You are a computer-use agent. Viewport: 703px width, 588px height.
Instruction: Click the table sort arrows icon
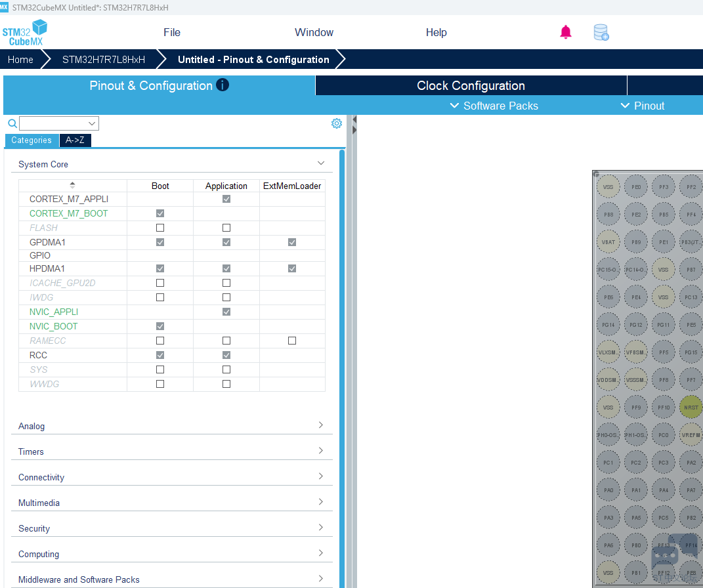pos(72,184)
